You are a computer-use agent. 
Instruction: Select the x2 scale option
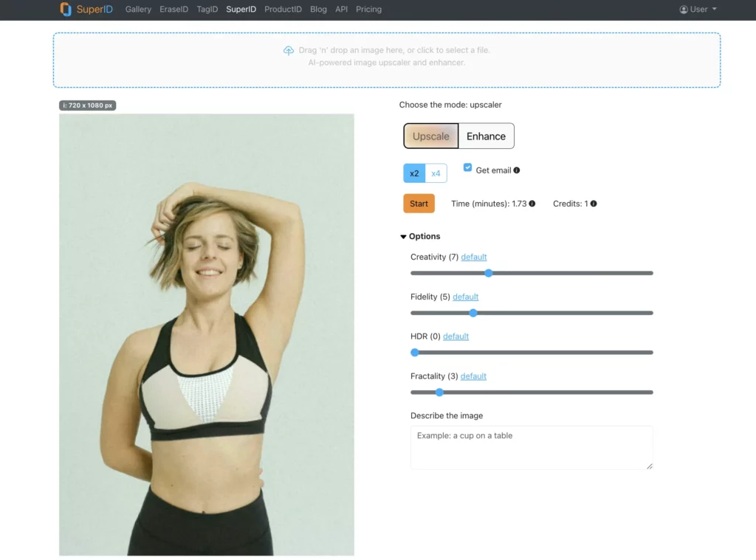(x=414, y=173)
